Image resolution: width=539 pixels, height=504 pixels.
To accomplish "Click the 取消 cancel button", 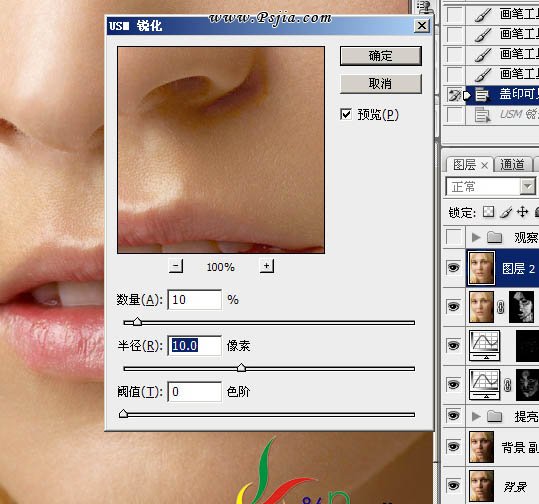I will (x=381, y=84).
